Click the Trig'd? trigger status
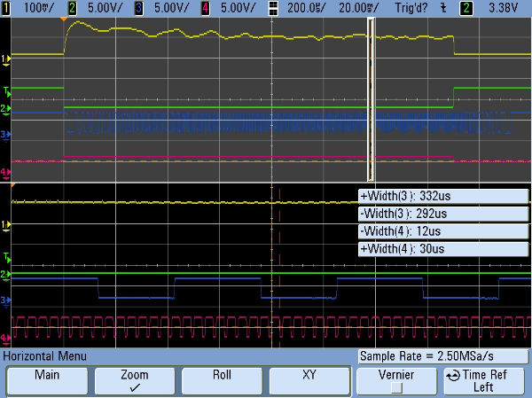This screenshot has height=398, width=532. [411, 8]
